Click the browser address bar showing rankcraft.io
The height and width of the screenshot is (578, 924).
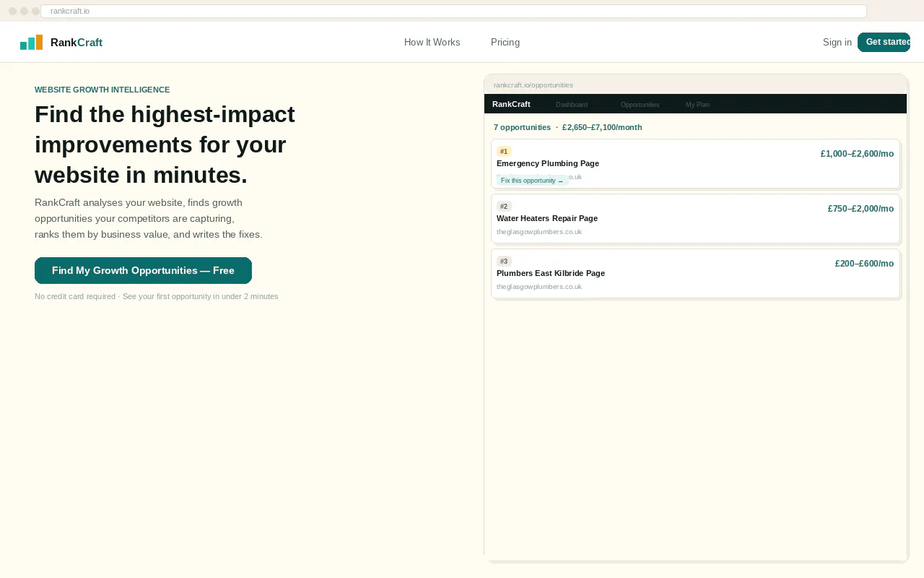pos(453,11)
